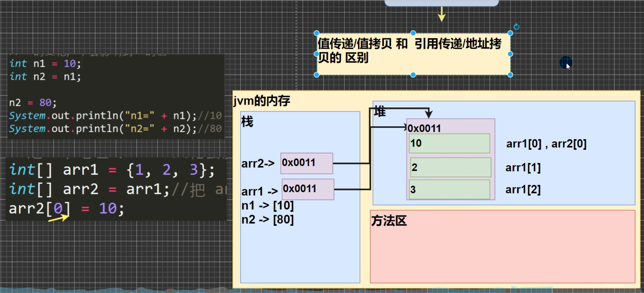Click the right-middle resize handle of the note
This screenshot has height=293, width=644.
tap(510, 54)
